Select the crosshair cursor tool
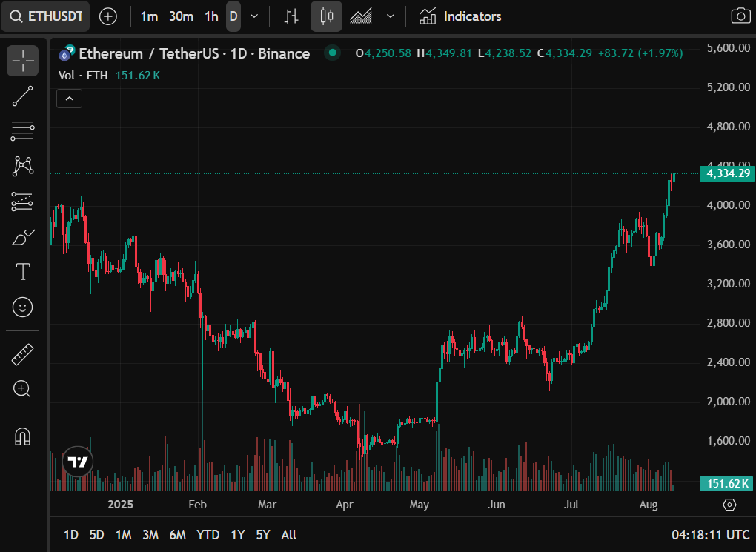Viewport: 756px width, 552px height. click(x=23, y=61)
